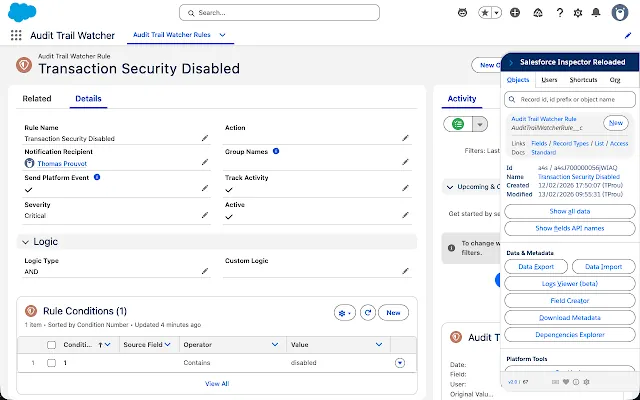Open Inspector options gear icon
The width and height of the screenshot is (640, 400).
pos(587,382)
